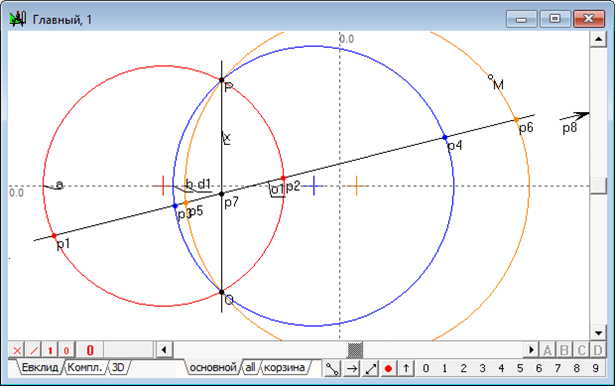Click the red dot point tool

(x=388, y=369)
